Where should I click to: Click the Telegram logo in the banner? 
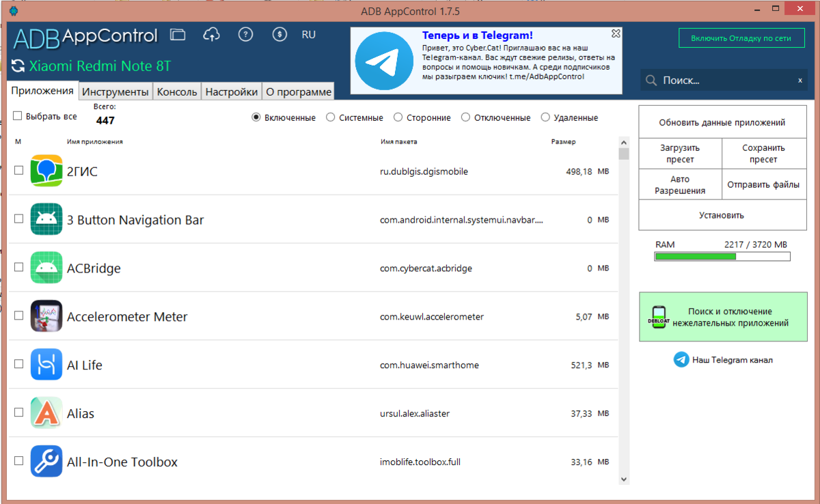(x=384, y=61)
